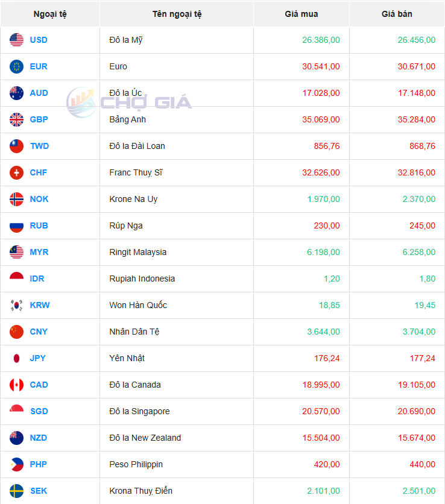
Task: Click the Canada flag icon
Action: (17, 385)
